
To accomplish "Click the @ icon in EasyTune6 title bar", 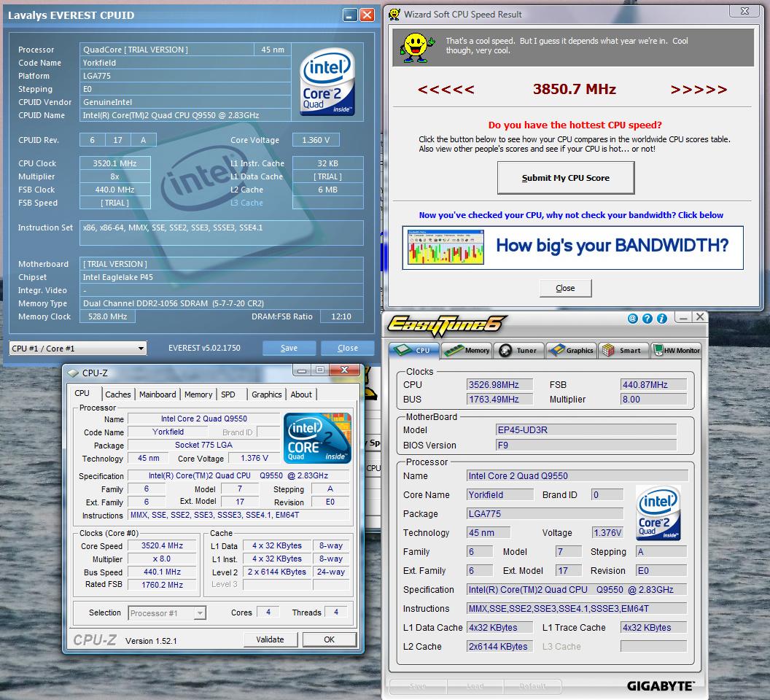I will [x=632, y=319].
